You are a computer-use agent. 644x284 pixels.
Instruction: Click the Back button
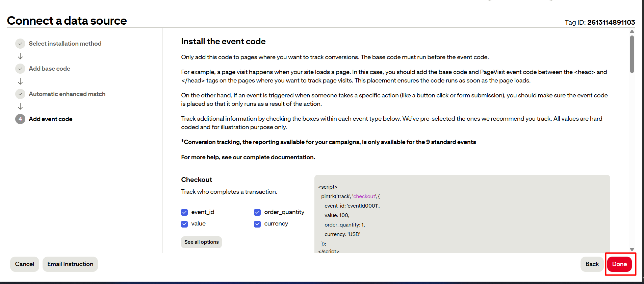point(592,264)
